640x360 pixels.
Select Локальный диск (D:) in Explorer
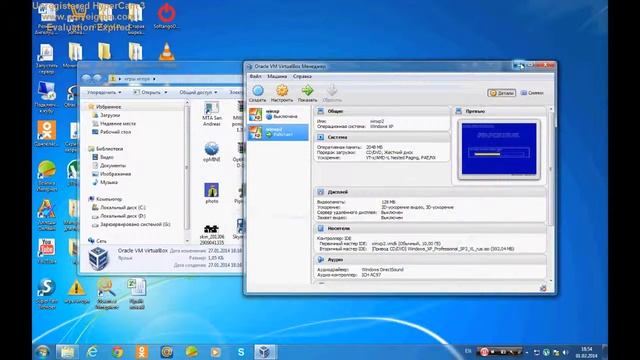point(122,216)
